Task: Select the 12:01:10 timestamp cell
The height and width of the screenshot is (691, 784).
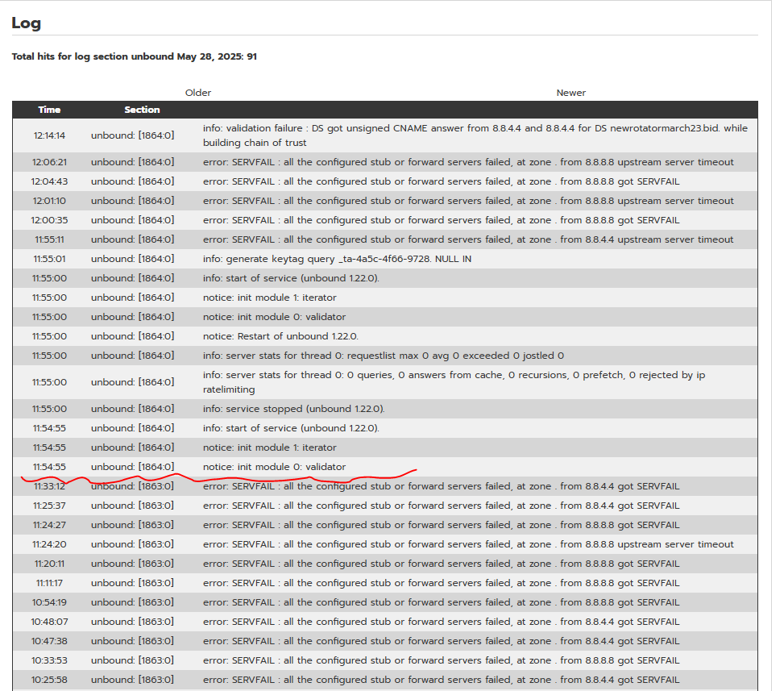Action: pos(49,201)
